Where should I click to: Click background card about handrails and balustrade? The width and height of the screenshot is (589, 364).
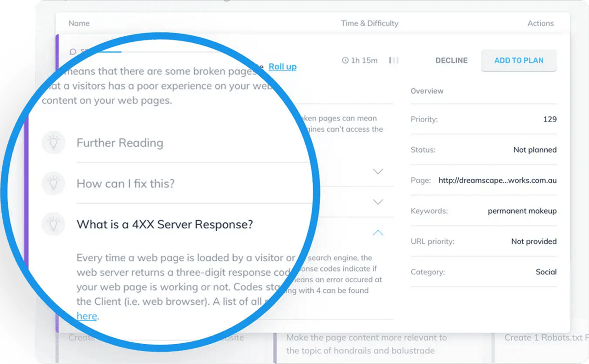(367, 344)
